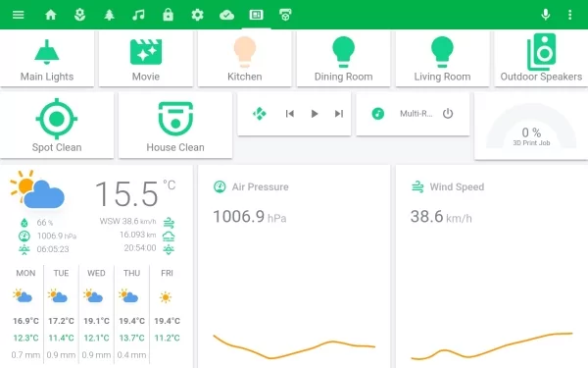Select the currently active panel view tab
Image resolution: width=588 pixels, height=368 pixels.
tap(256, 15)
